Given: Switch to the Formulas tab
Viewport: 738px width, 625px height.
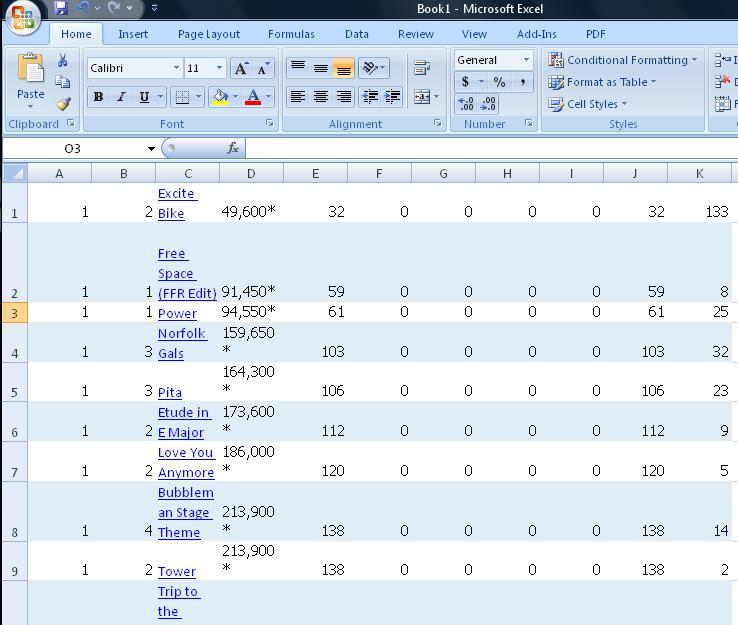Looking at the screenshot, I should [x=291, y=34].
